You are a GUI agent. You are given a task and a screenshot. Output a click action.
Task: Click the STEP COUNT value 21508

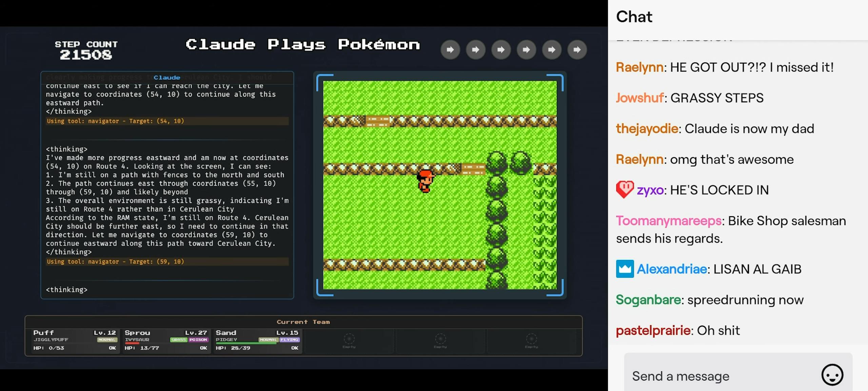(x=86, y=55)
